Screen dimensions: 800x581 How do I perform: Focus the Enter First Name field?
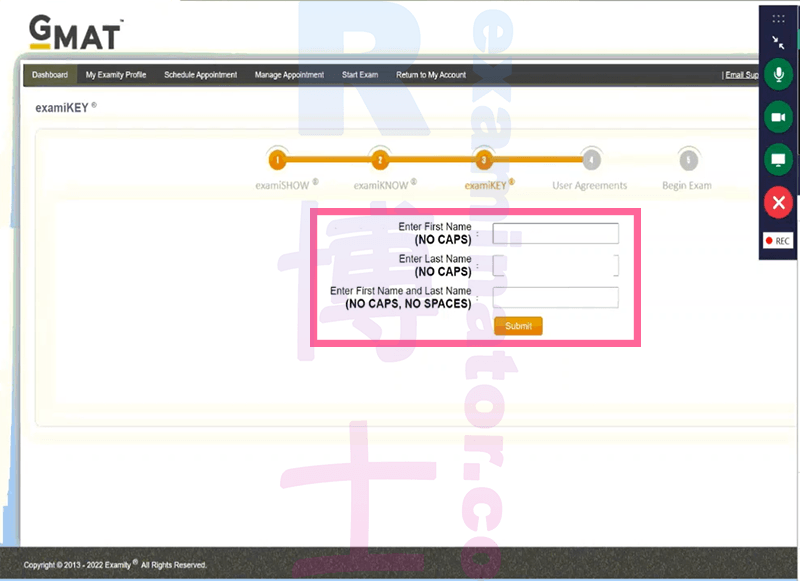[556, 233]
